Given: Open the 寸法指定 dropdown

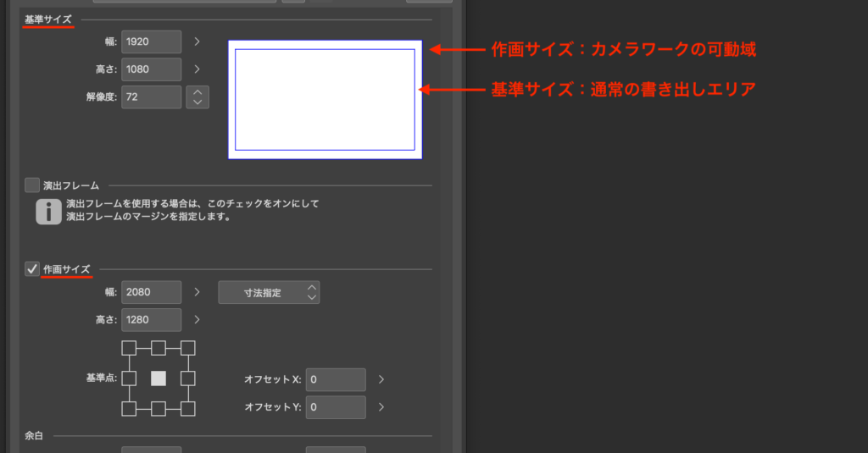Looking at the screenshot, I should pos(269,293).
